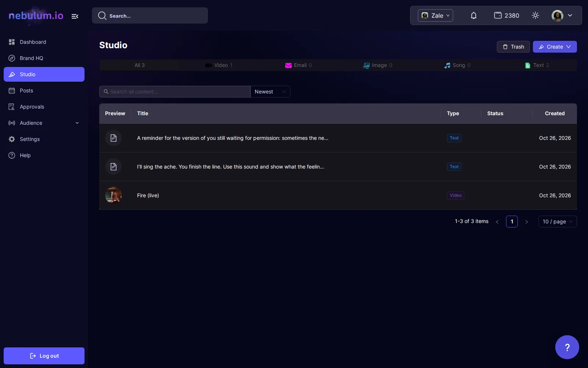Open the Newest sort dropdown
This screenshot has width=588, height=368.
pos(270,92)
